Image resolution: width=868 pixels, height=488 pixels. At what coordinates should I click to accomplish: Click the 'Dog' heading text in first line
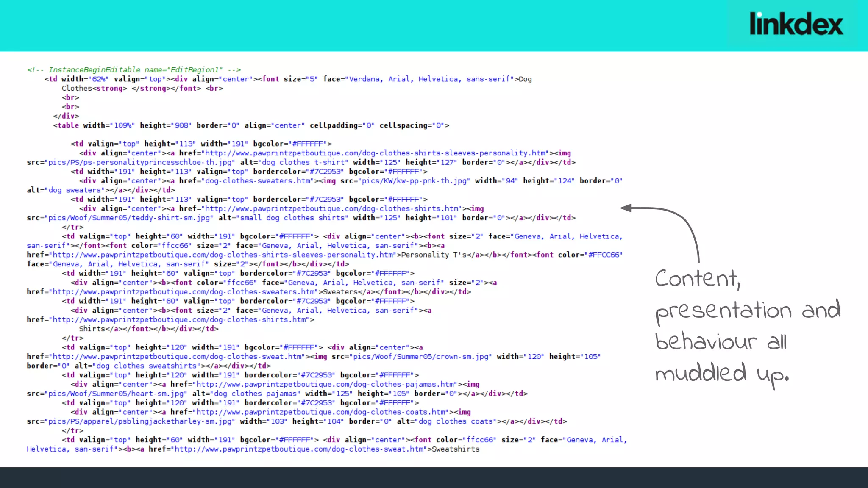click(525, 79)
